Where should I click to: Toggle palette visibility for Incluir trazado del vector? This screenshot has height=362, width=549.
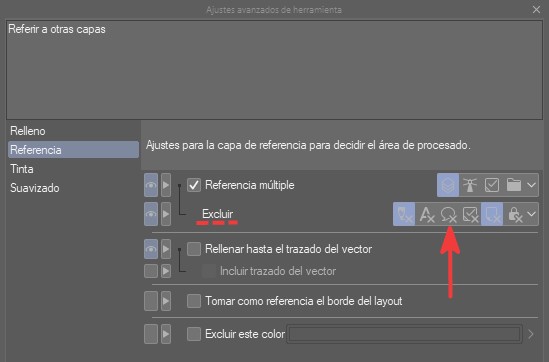point(151,271)
